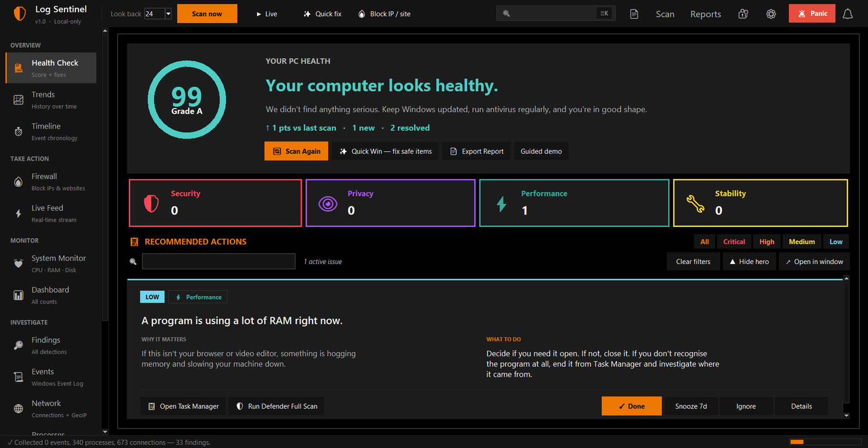Click Quick Win fix safe items
Image resolution: width=868 pixels, height=448 pixels.
click(x=386, y=152)
